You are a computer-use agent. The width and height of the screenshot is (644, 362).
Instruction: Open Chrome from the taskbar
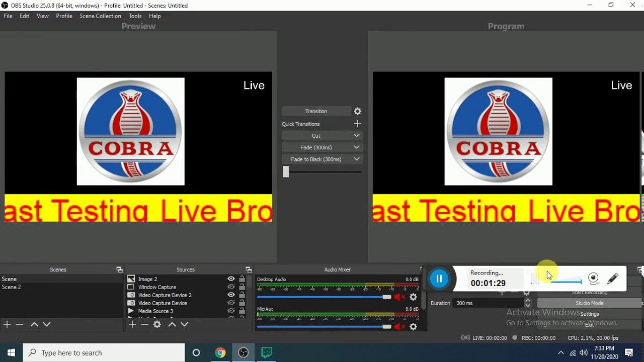[x=220, y=352]
